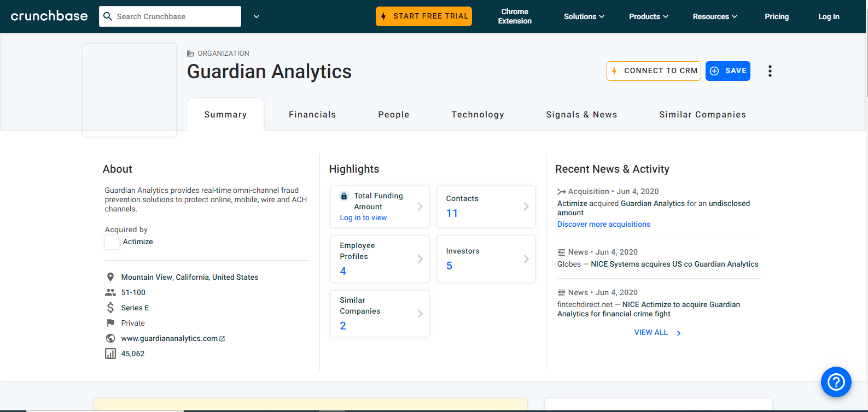868x412 pixels.
Task: Click the flag company status icon
Action: tap(110, 323)
